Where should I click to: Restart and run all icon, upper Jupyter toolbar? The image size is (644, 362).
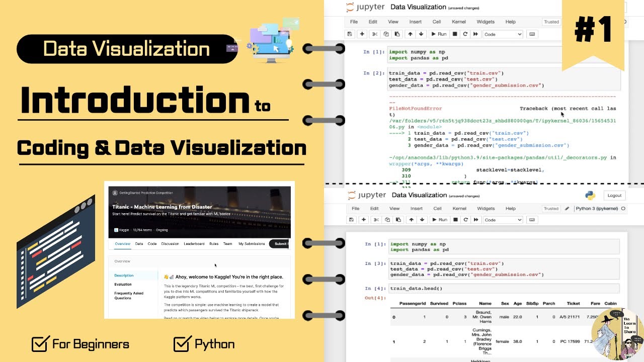coord(475,34)
